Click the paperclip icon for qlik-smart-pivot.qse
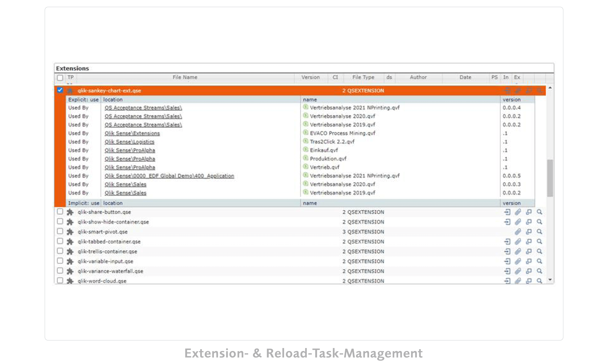This screenshot has width=607, height=364. (x=518, y=232)
